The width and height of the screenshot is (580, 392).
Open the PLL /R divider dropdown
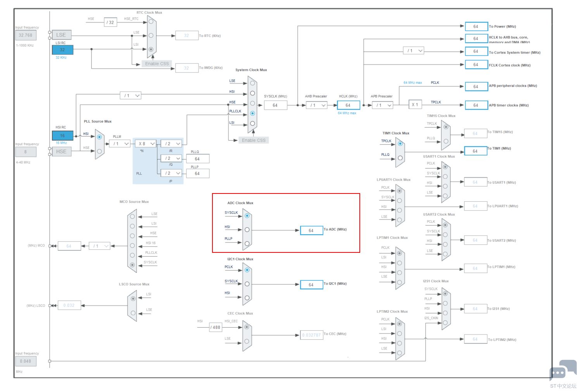pyautogui.click(x=171, y=143)
